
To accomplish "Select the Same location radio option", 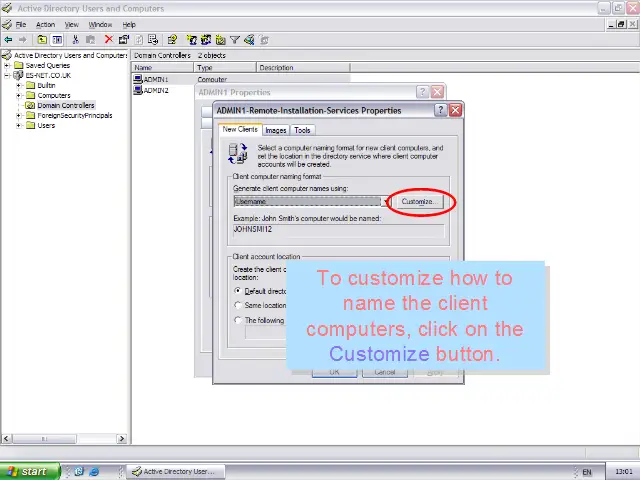I will coord(238,305).
